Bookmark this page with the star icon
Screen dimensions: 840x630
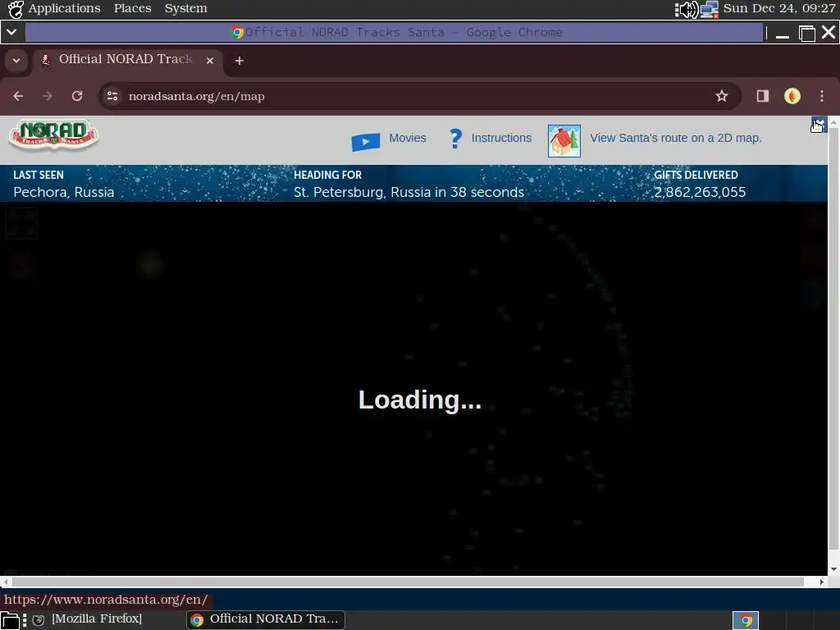(722, 97)
